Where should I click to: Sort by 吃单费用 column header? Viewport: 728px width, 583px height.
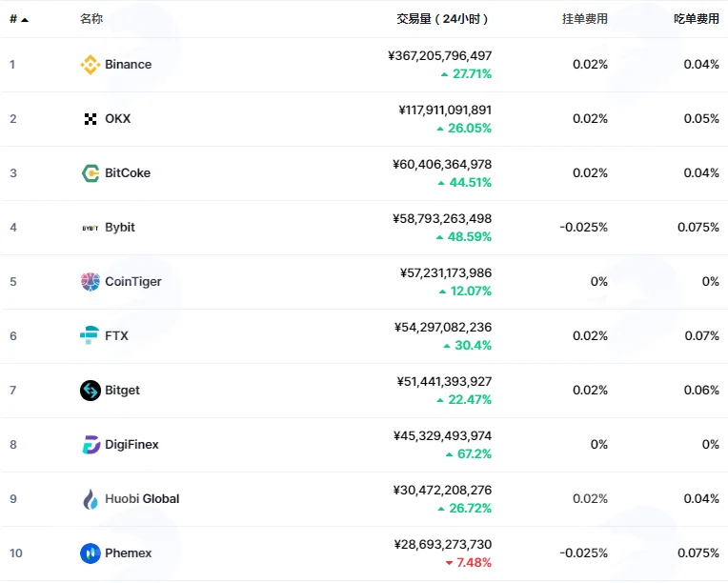(697, 18)
